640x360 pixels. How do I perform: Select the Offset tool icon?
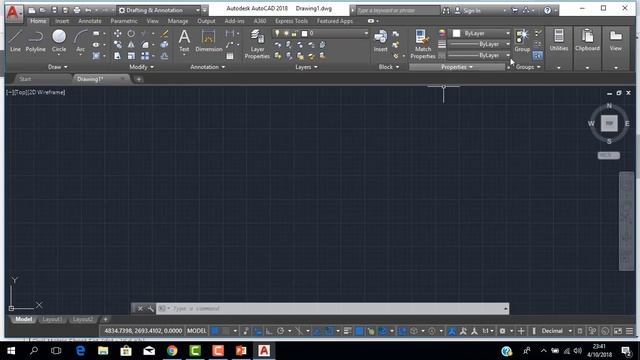click(164, 56)
